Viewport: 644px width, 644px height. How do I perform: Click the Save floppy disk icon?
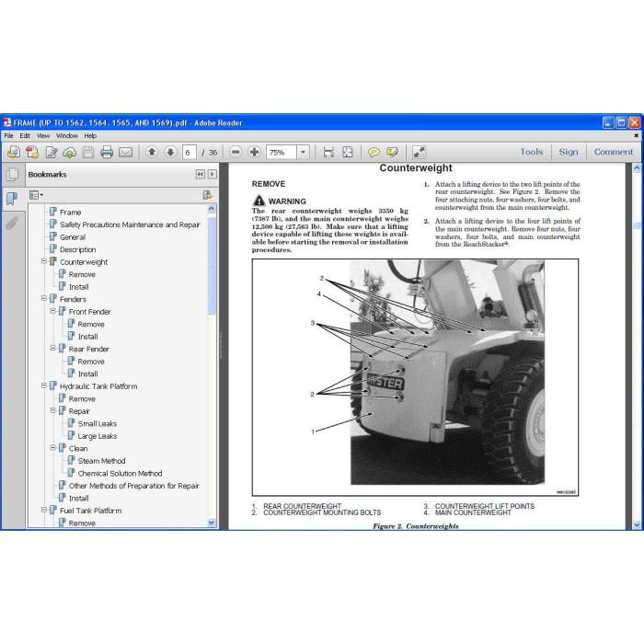click(88, 153)
